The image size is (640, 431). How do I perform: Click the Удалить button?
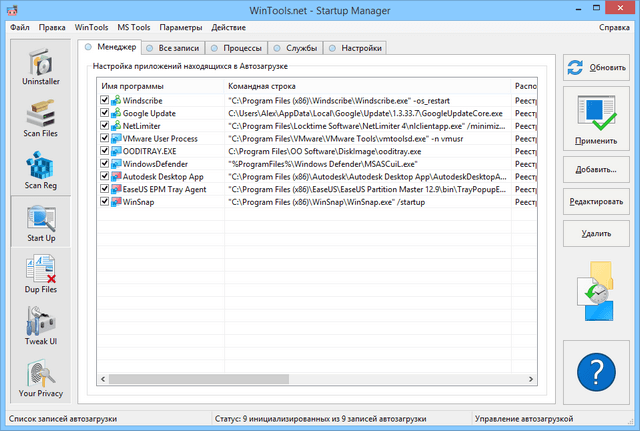coord(596,233)
